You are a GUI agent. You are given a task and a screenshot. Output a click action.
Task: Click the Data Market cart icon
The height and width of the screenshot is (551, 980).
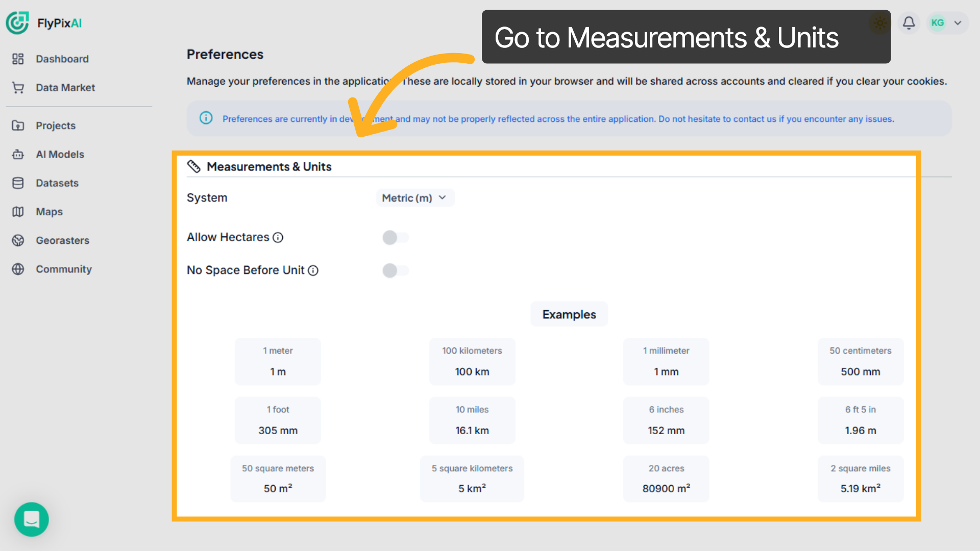pos(18,88)
